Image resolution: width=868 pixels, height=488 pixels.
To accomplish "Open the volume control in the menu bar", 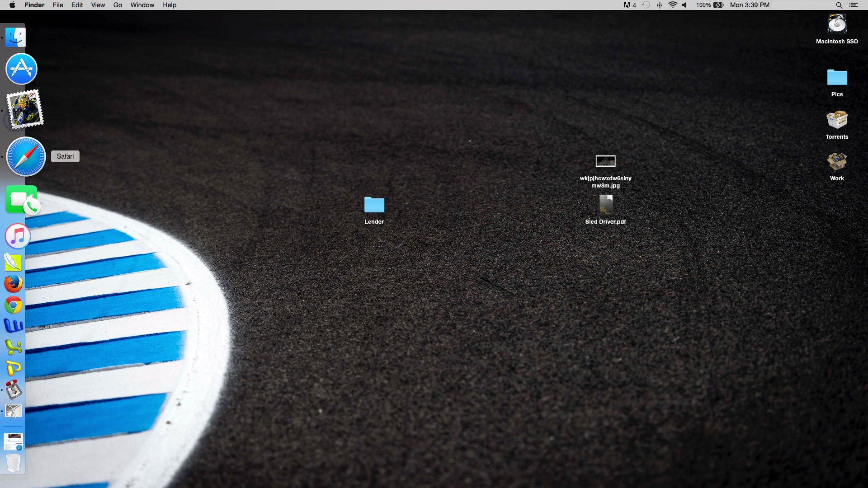I will 684,5.
